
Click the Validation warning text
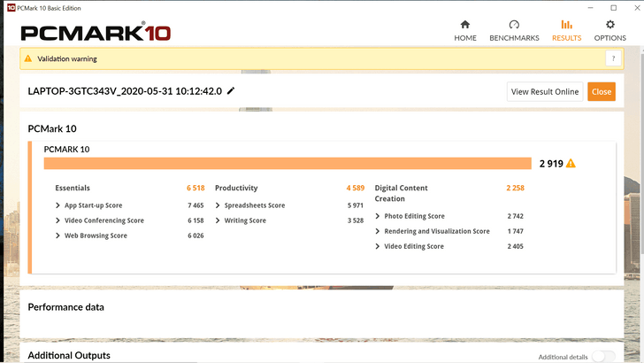click(x=67, y=58)
